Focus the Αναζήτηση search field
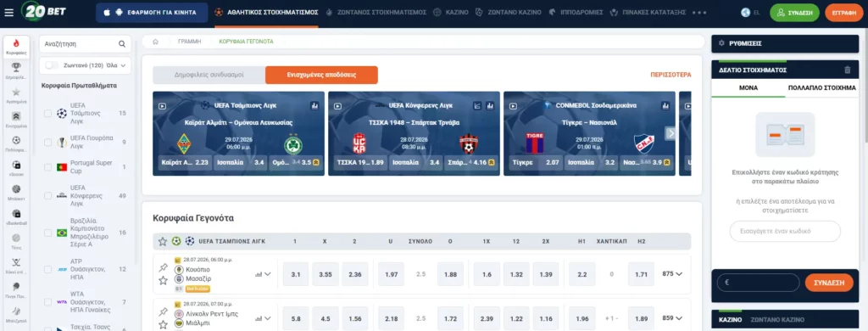Viewport: 868px width, 331px height. [x=85, y=44]
